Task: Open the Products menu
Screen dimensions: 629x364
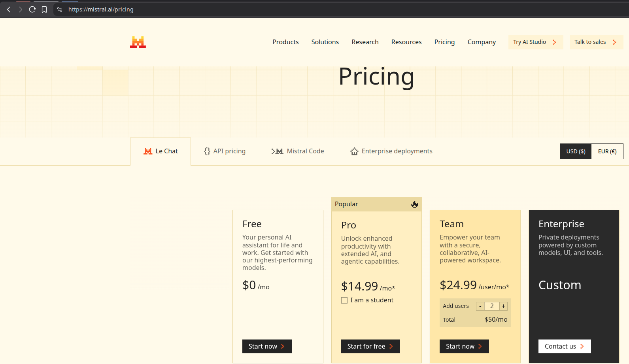Action: pyautogui.click(x=285, y=42)
